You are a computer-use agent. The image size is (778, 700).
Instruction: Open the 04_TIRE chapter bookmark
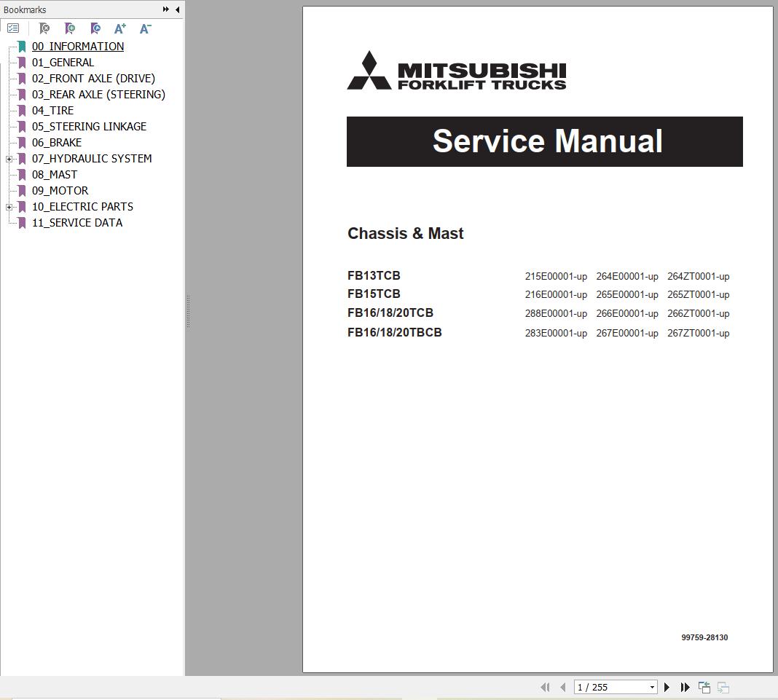52,110
